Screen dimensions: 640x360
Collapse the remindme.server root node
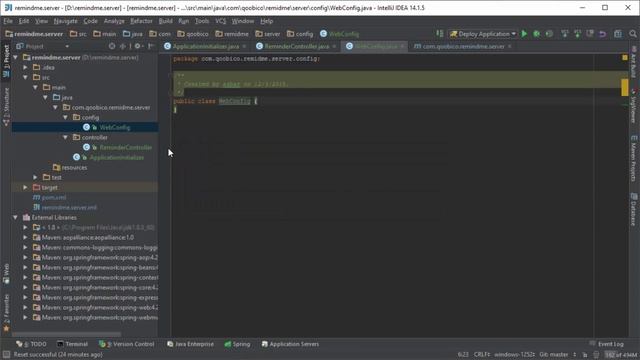(16, 58)
